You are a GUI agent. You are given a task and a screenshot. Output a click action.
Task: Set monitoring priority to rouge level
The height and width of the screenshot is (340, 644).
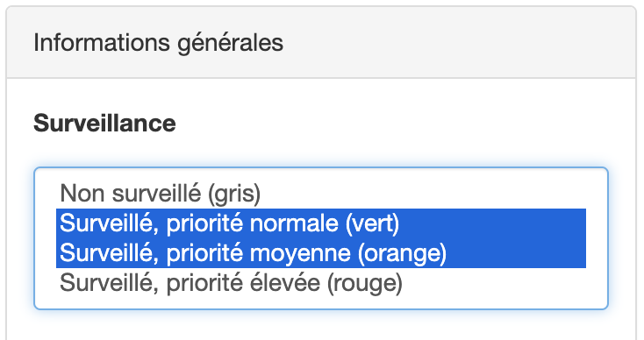(321, 282)
